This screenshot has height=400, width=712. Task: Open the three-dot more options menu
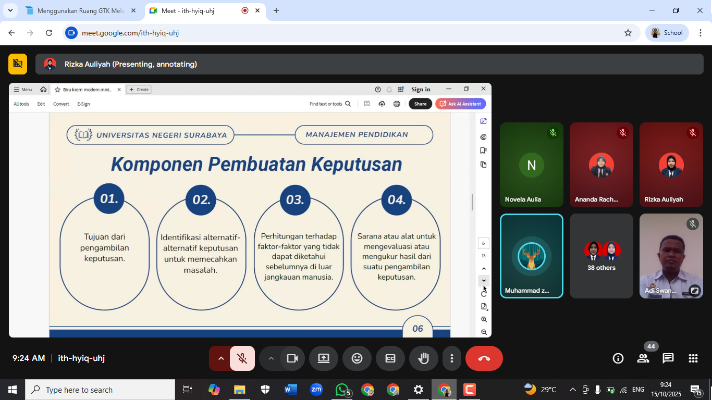(452, 358)
